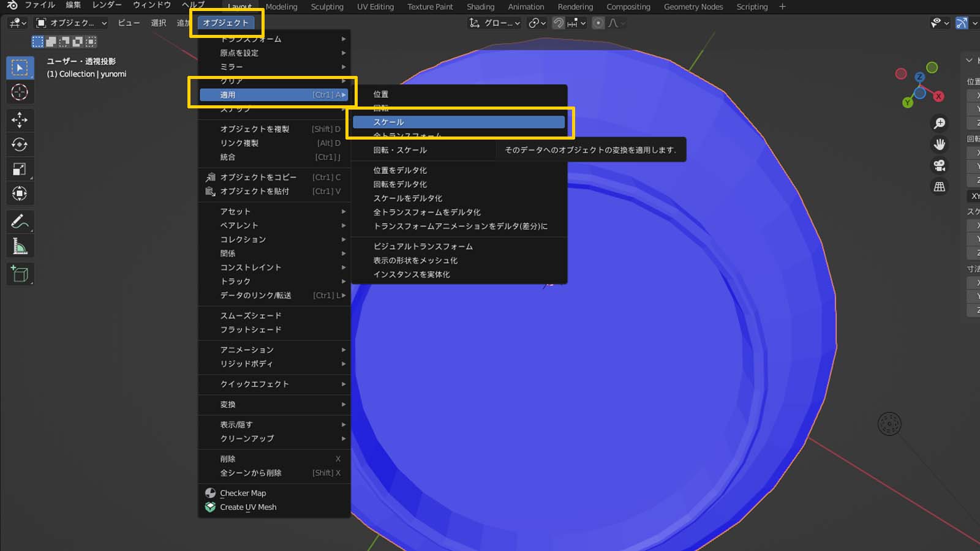Choose スケール in the apply submenu
Screen dimensions: 980x551
point(458,122)
